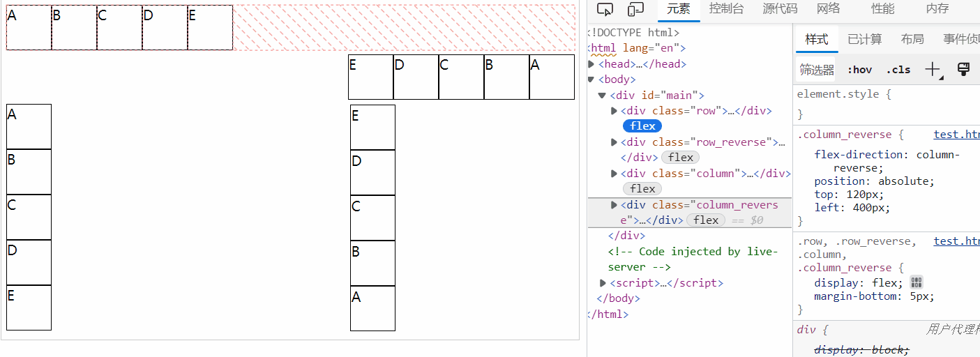Toggle the :hov element state panel
Screen dimensions: 980x357
(859, 70)
